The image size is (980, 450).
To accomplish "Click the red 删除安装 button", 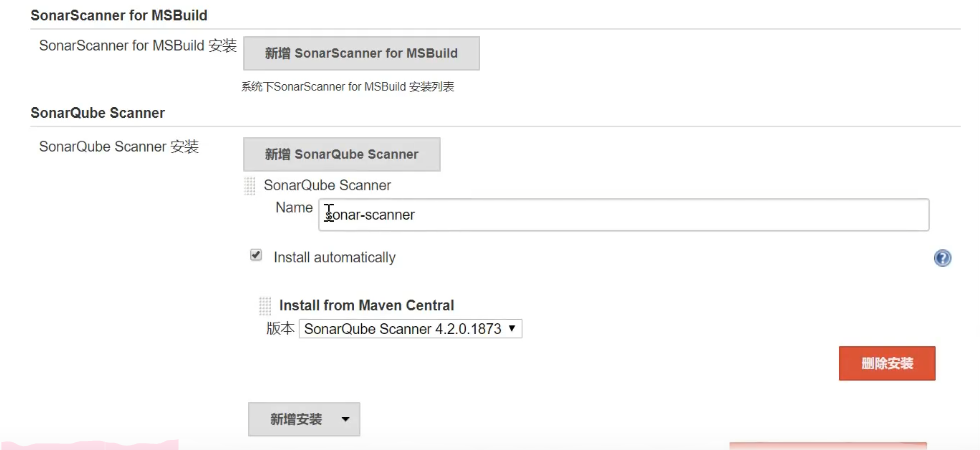I will click(x=887, y=364).
